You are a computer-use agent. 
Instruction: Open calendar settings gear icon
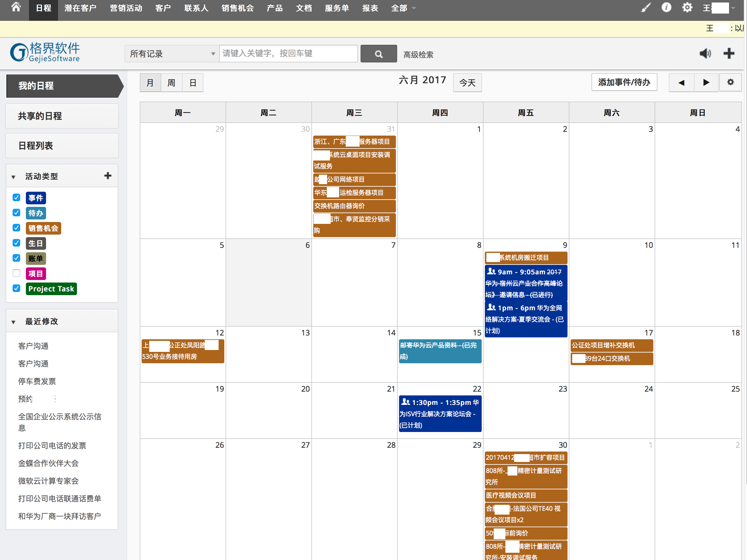[x=730, y=82]
